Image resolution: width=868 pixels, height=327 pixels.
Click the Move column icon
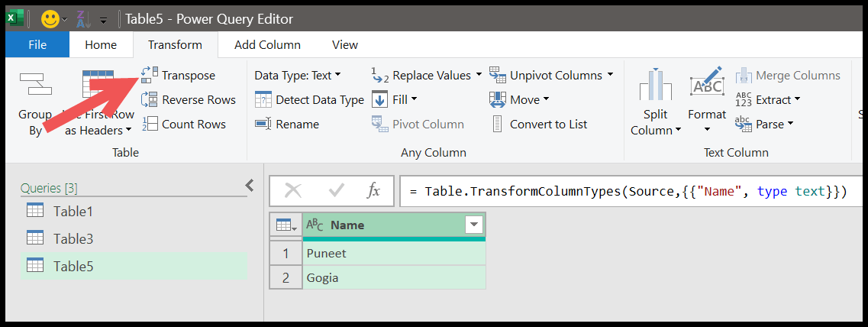(497, 100)
